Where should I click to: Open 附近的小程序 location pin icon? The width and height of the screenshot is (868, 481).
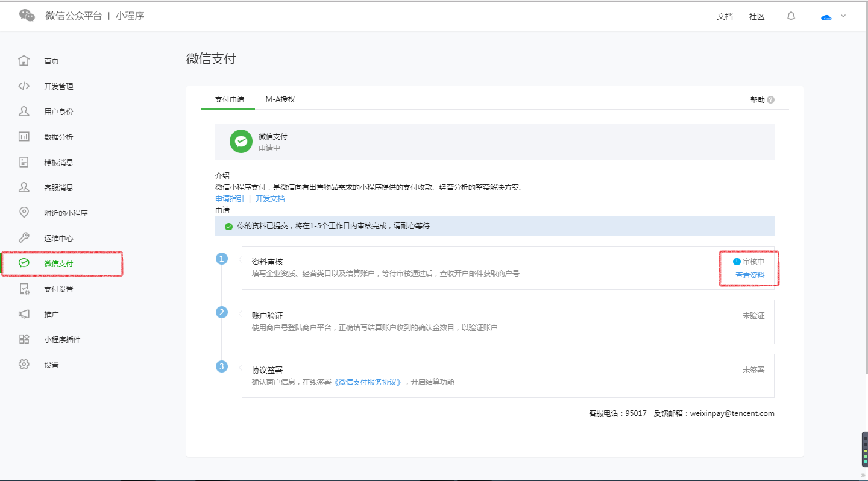(x=24, y=213)
